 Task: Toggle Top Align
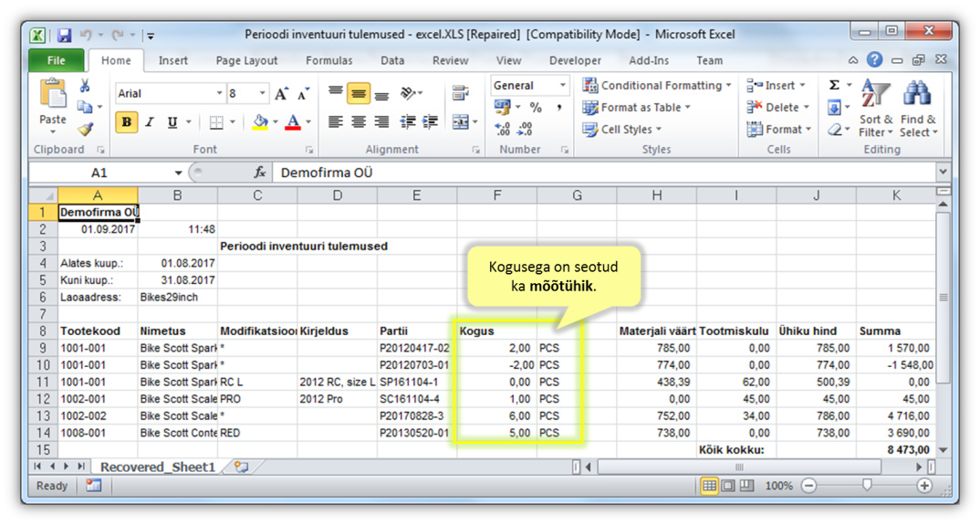click(x=336, y=92)
